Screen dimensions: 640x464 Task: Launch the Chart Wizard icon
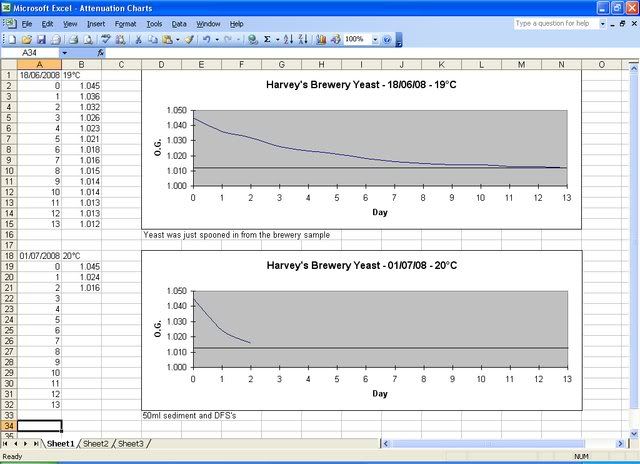(321, 40)
